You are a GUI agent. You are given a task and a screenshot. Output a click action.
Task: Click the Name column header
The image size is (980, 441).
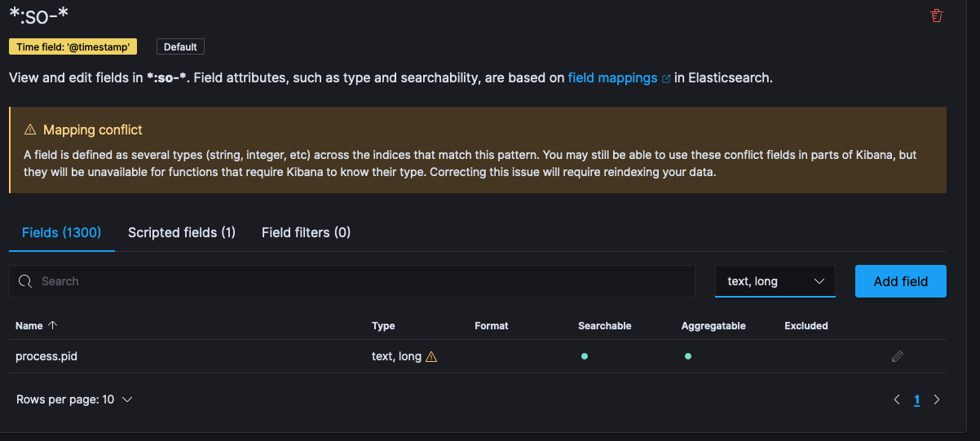click(x=29, y=325)
